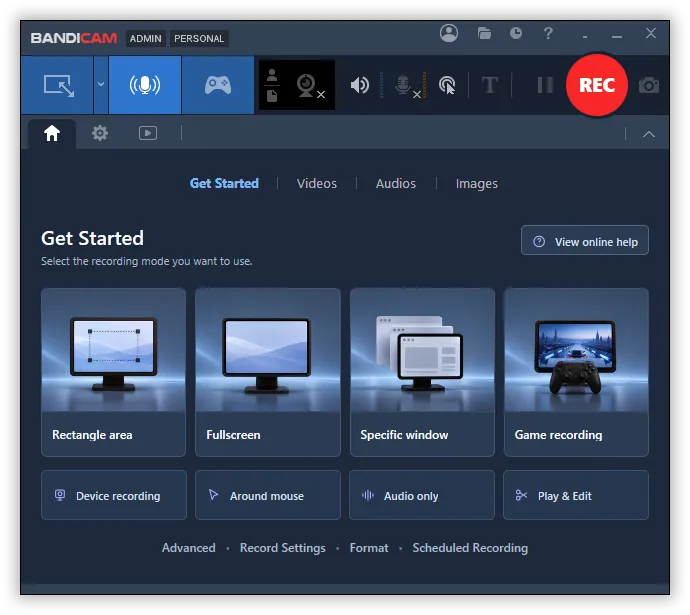
Task: Toggle the microphone recording icon
Action: 407,86
